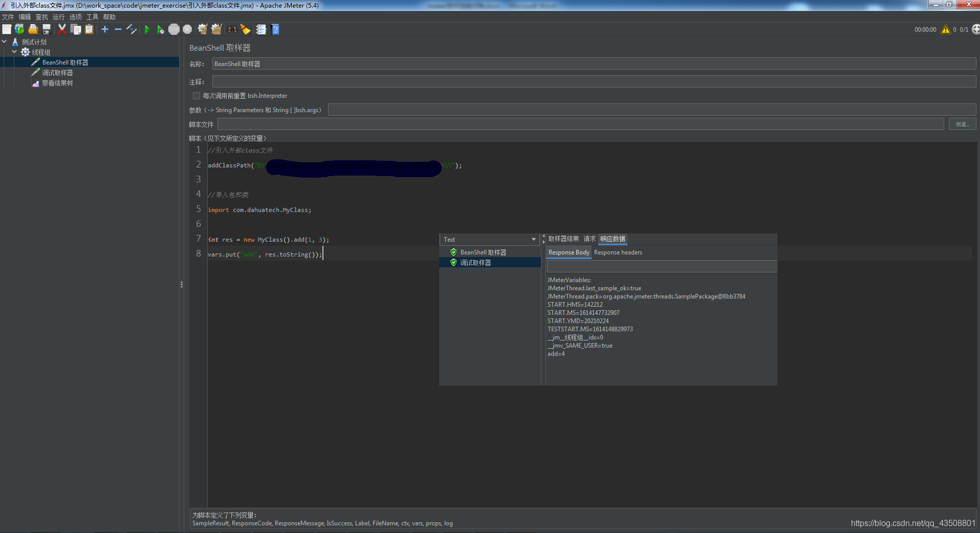This screenshot has width=980, height=533.
Task: Open the 选项 menu
Action: tap(75, 17)
